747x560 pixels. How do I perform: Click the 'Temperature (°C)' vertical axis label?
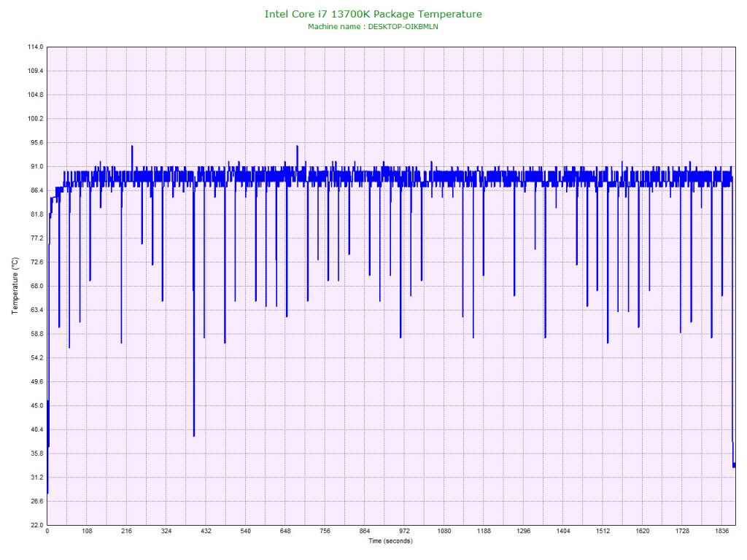pos(15,286)
